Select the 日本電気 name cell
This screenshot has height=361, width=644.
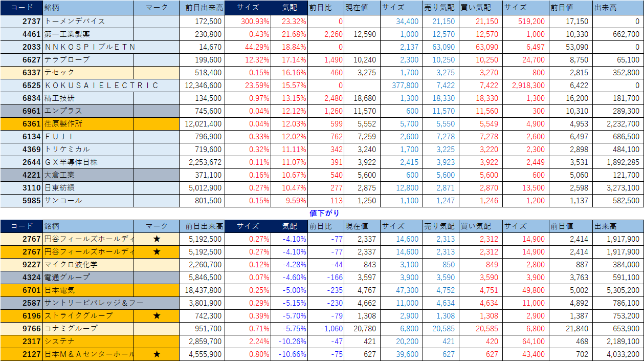coord(88,290)
